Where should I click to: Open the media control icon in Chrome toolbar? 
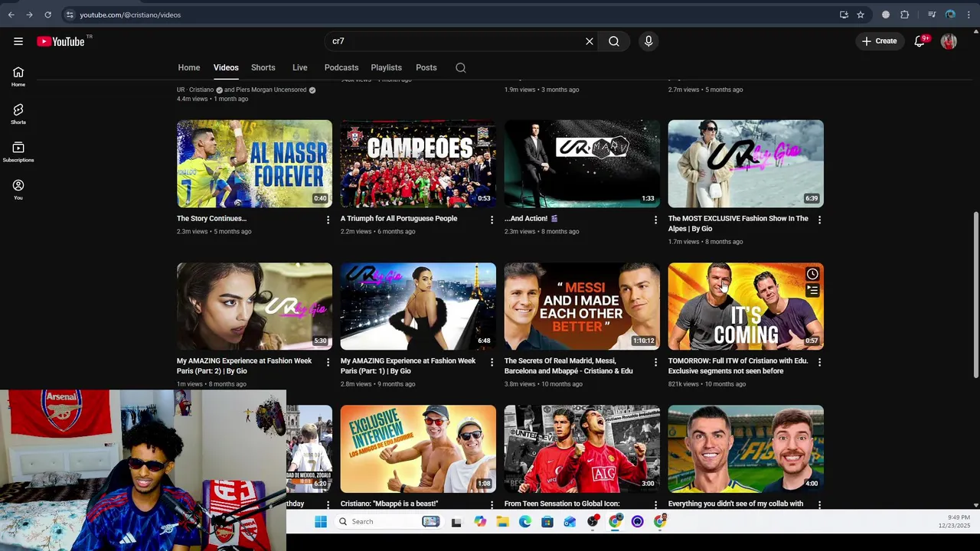[932, 15]
